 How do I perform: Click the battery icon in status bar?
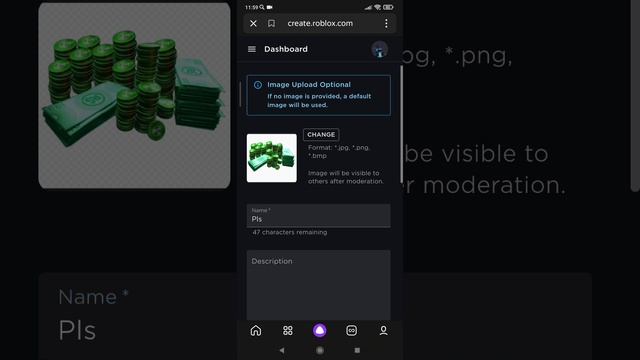388,7
